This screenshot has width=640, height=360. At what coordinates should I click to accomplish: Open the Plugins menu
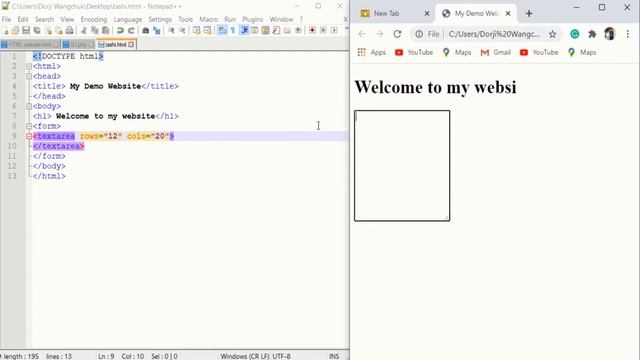[x=253, y=20]
